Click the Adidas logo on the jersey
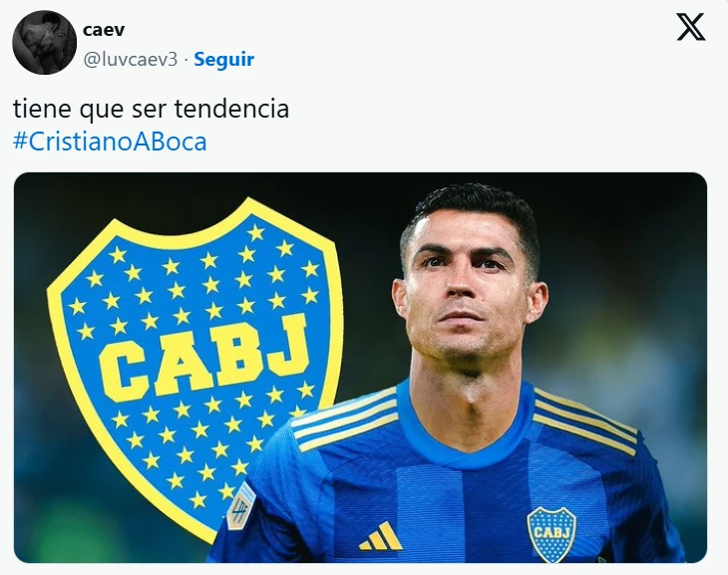The image size is (728, 575). (x=380, y=536)
